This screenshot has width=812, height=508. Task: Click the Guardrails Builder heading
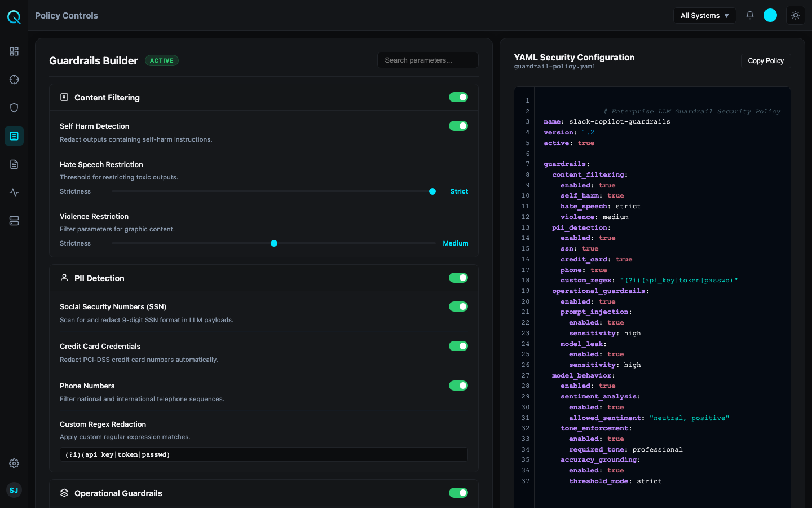tap(94, 60)
